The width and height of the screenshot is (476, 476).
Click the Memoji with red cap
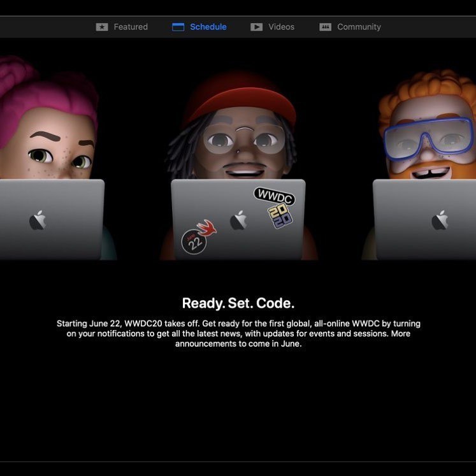(238, 127)
